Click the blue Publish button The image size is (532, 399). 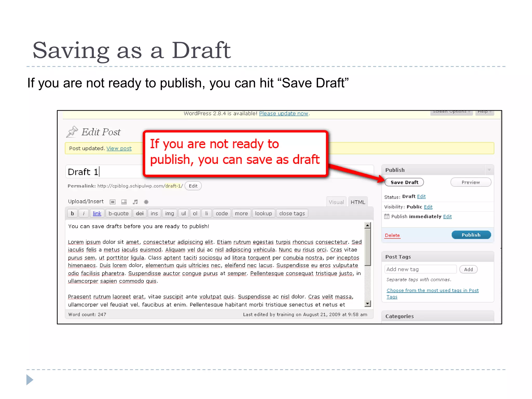tap(471, 235)
